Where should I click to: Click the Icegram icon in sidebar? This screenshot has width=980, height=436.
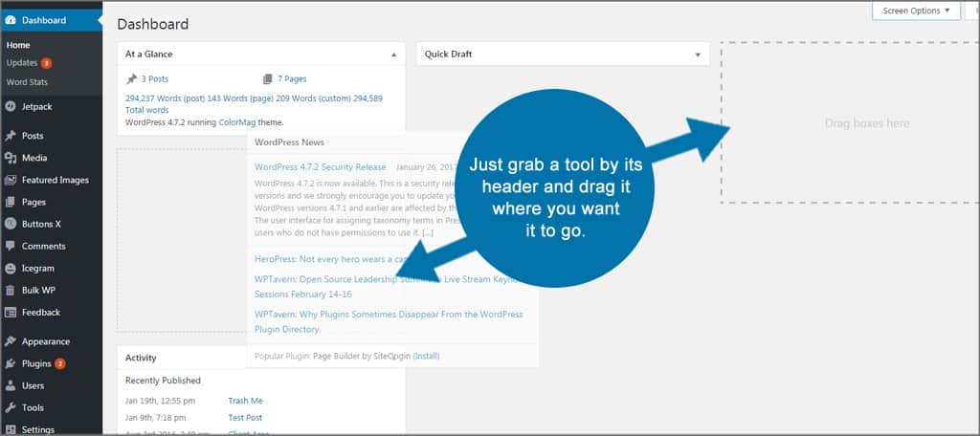click(10, 269)
